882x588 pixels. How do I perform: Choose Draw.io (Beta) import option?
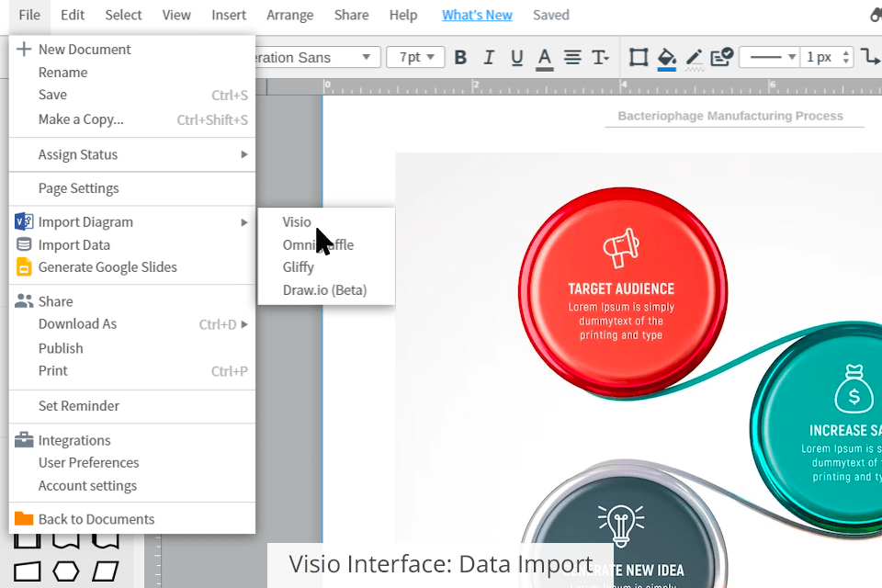point(324,290)
